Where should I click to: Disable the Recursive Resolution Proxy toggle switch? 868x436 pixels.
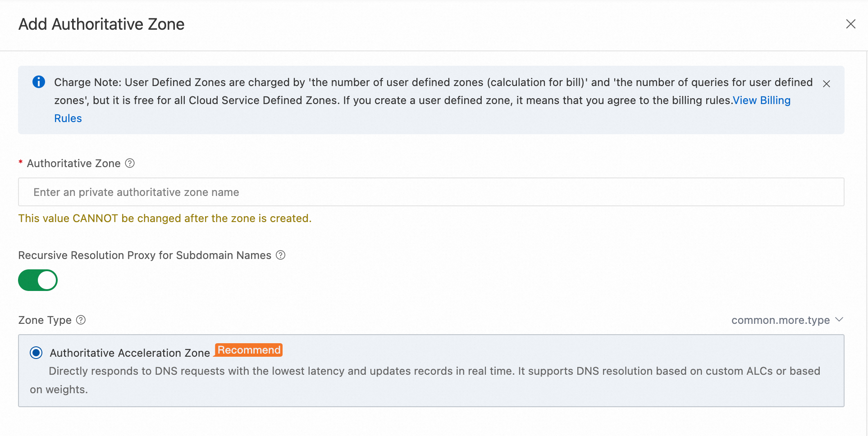coord(38,280)
